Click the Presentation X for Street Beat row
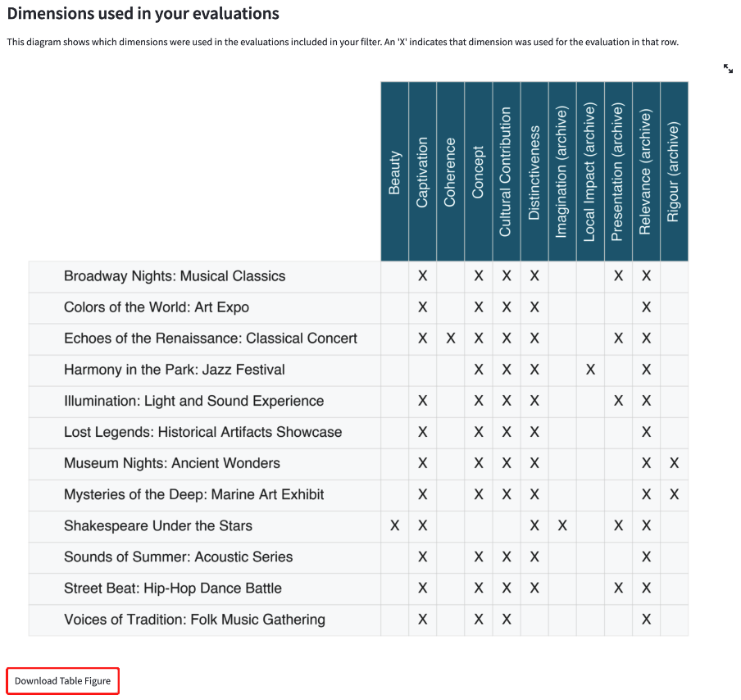 (618, 588)
